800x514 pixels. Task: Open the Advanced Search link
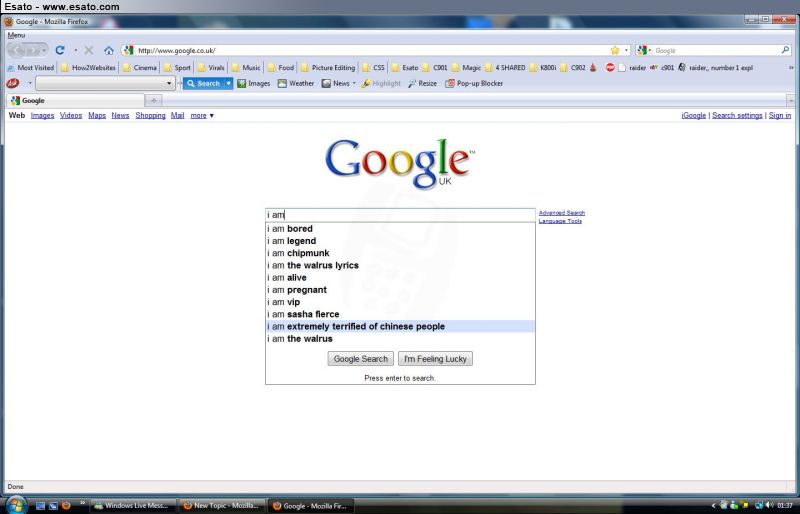point(562,213)
